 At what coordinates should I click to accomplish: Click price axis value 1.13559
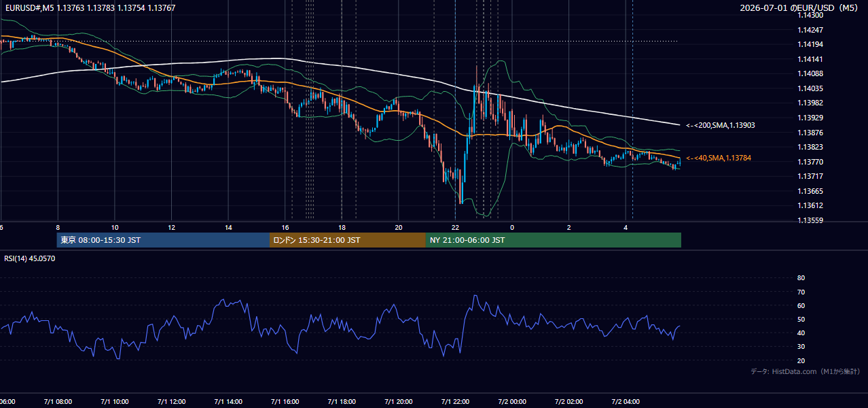tap(811, 220)
